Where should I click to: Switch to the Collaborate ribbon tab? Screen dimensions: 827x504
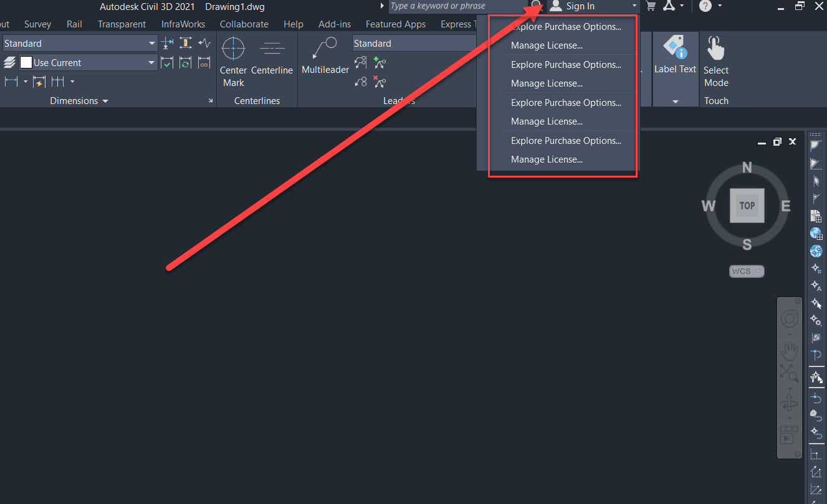coord(244,24)
